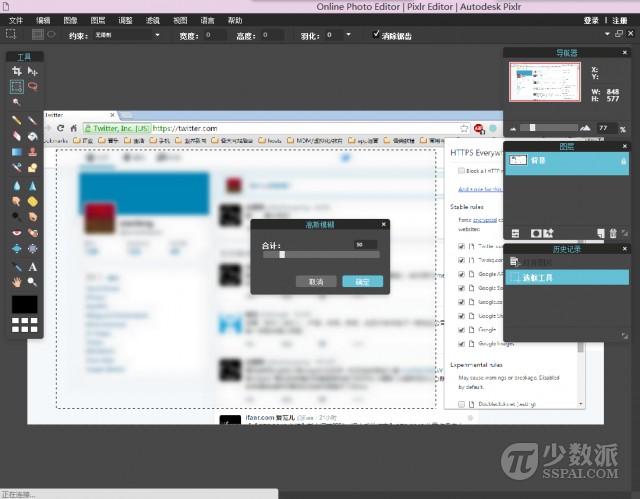Image resolution: width=640 pixels, height=499 pixels.
Task: Open the 帮助 menu
Action: (235, 20)
